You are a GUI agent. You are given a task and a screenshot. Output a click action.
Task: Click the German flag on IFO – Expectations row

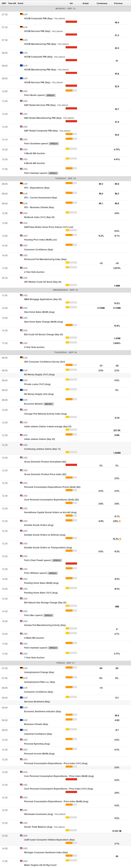(21, 184)
